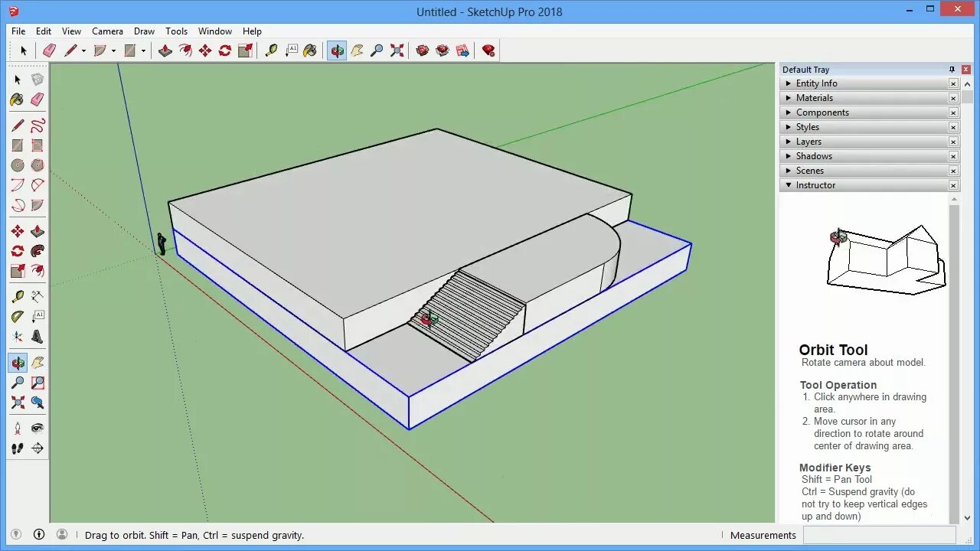
Task: Choose the Section Plane tool
Action: [x=38, y=448]
